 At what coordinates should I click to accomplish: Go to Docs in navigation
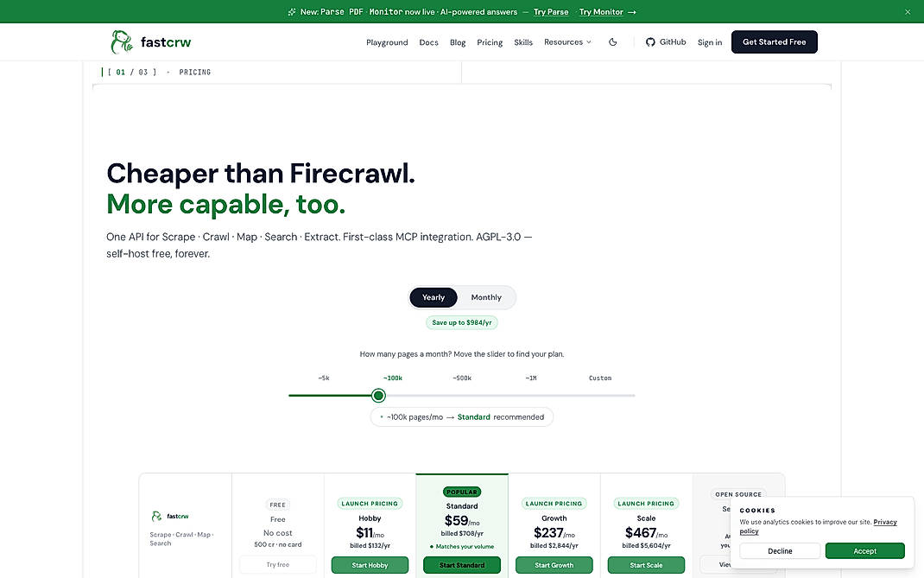(x=428, y=42)
